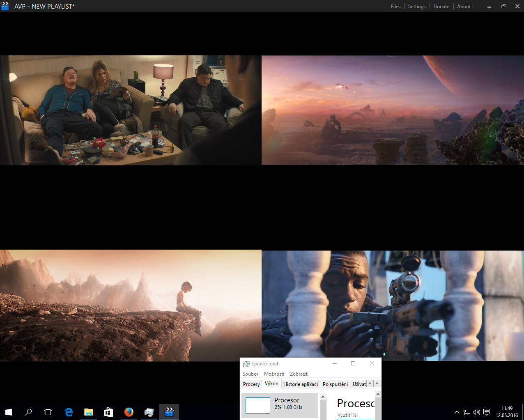Viewport: 524px width, 420px height.
Task: Select the Procesor item in performance list
Action: click(x=280, y=406)
